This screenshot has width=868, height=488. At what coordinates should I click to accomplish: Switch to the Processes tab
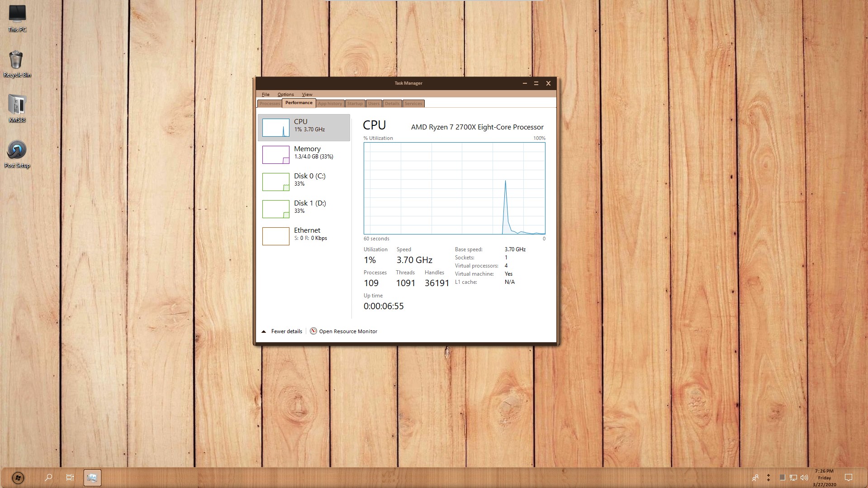[x=270, y=104]
